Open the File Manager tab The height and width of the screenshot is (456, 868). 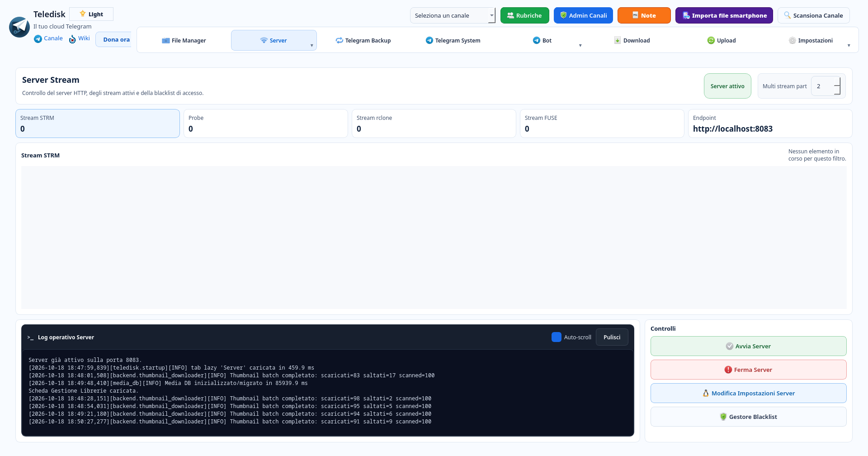[184, 40]
